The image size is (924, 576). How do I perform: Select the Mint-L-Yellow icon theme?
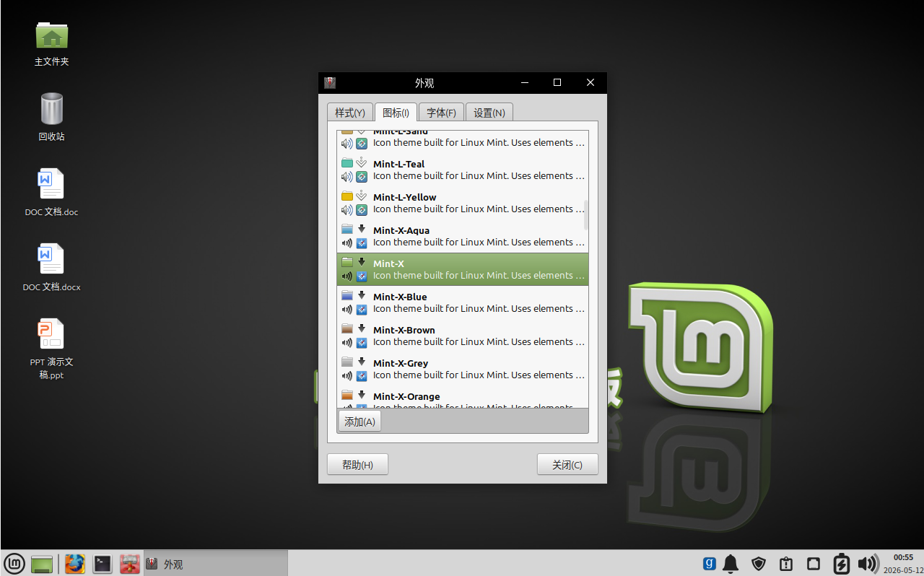(463, 203)
